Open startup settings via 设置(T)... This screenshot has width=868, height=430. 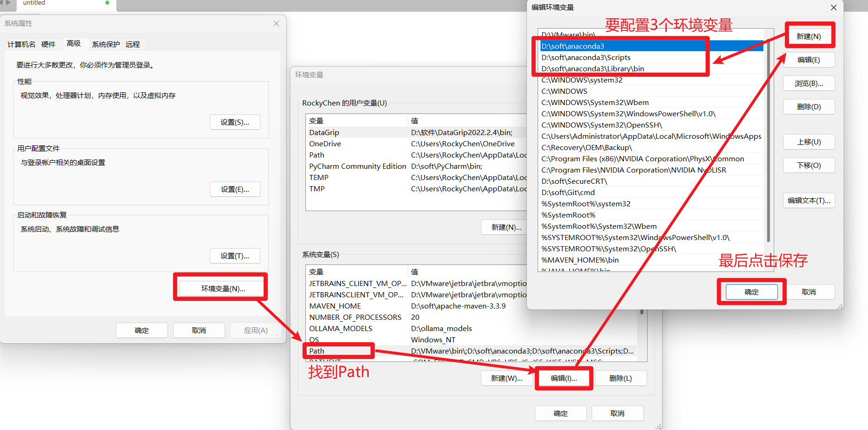[x=235, y=256]
